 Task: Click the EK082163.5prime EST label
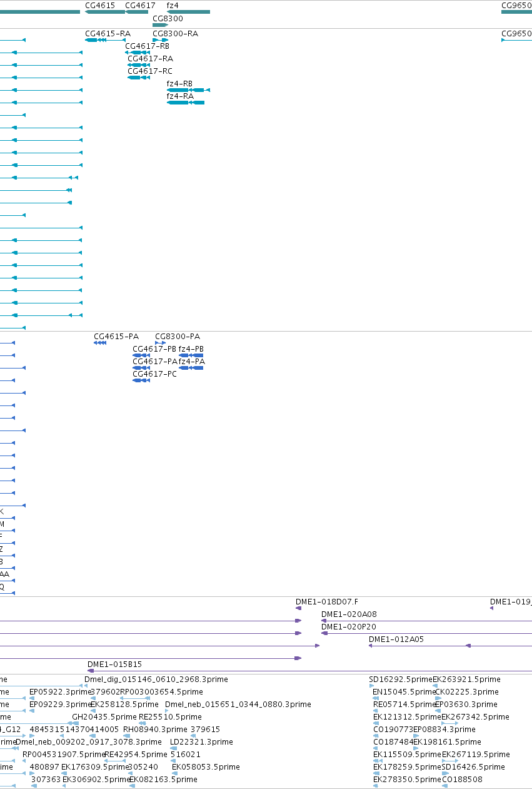(163, 780)
